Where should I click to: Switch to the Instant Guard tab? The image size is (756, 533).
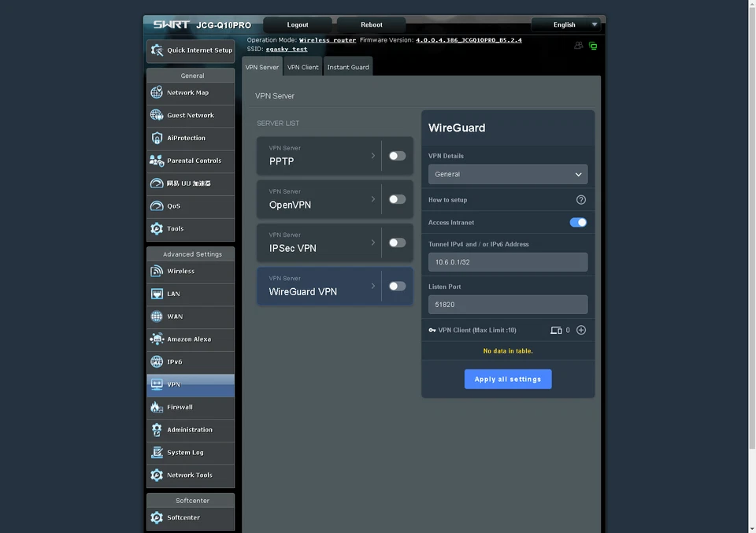347,67
